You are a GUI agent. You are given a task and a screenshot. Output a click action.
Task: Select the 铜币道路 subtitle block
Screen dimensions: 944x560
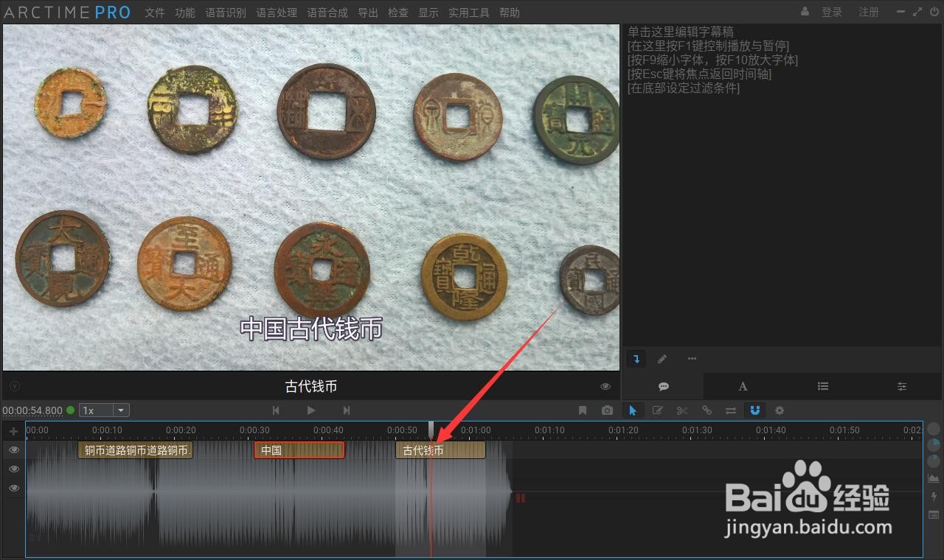click(136, 450)
